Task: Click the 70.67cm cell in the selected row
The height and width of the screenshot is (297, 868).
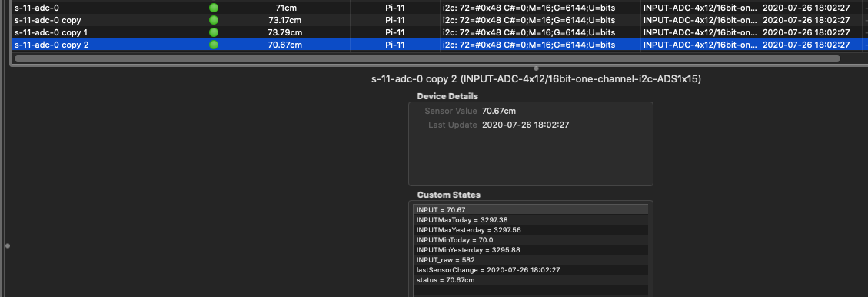Action: [x=285, y=45]
